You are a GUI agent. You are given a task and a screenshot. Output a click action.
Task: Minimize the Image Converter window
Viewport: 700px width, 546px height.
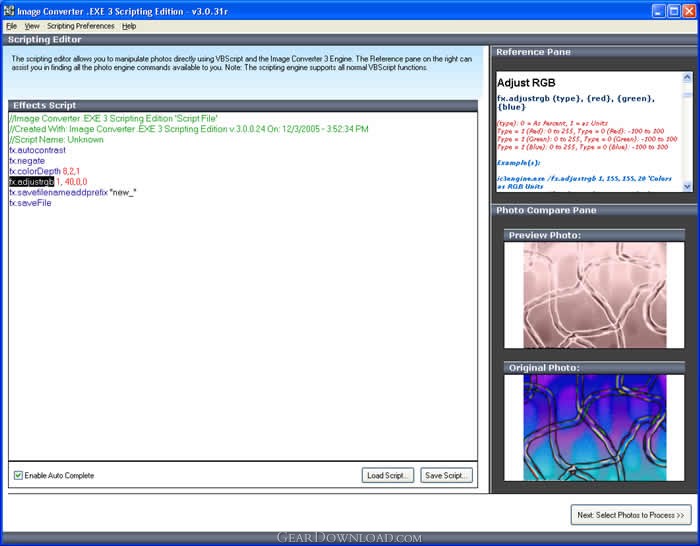658,11
